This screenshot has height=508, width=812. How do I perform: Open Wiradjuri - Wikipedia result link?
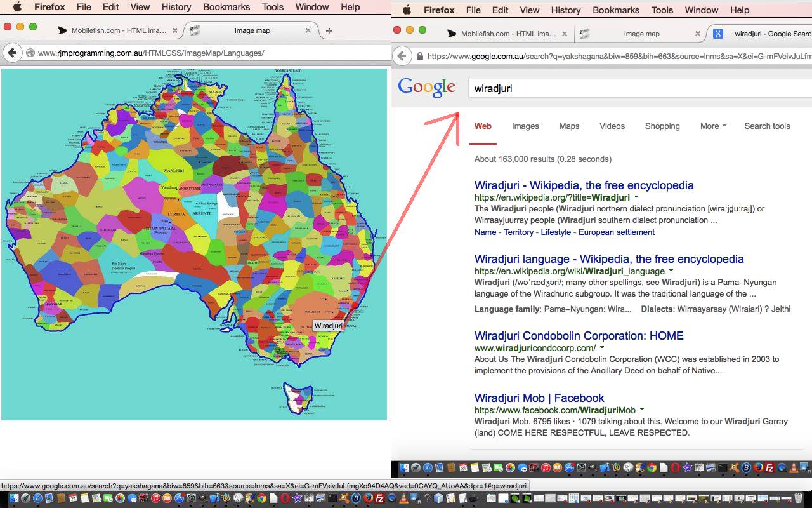tap(584, 185)
